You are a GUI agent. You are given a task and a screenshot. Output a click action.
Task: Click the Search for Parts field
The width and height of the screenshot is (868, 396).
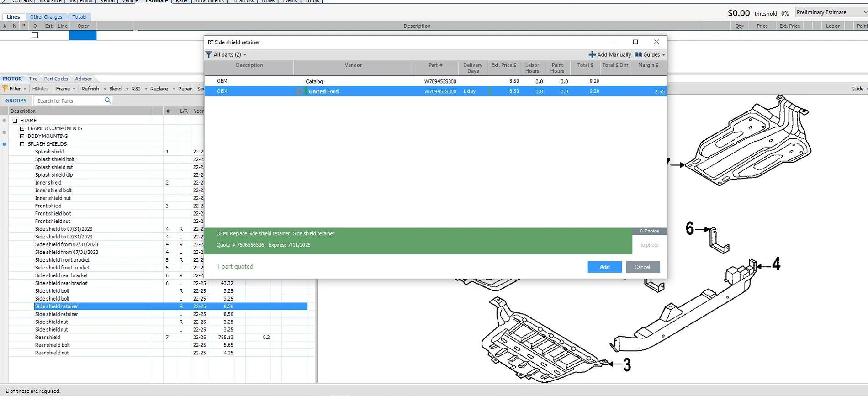pyautogui.click(x=69, y=101)
